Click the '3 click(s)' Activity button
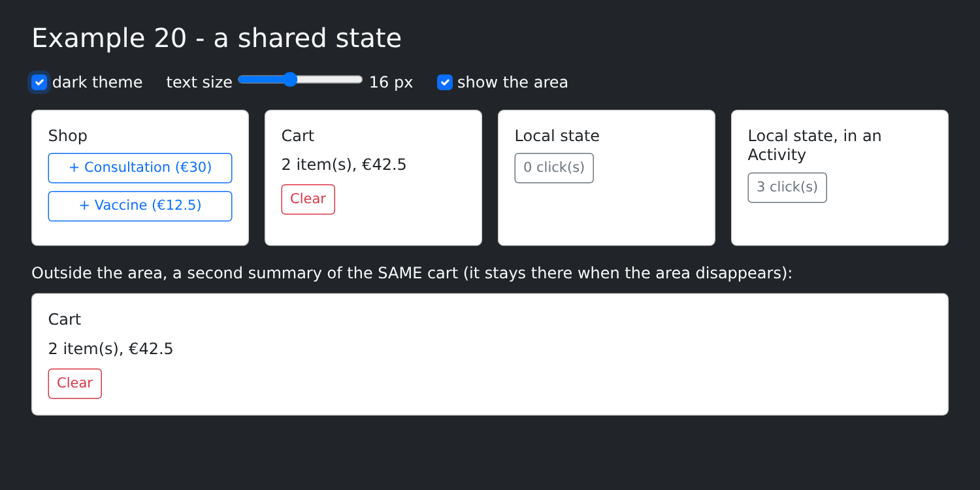This screenshot has height=490, width=980. [787, 188]
